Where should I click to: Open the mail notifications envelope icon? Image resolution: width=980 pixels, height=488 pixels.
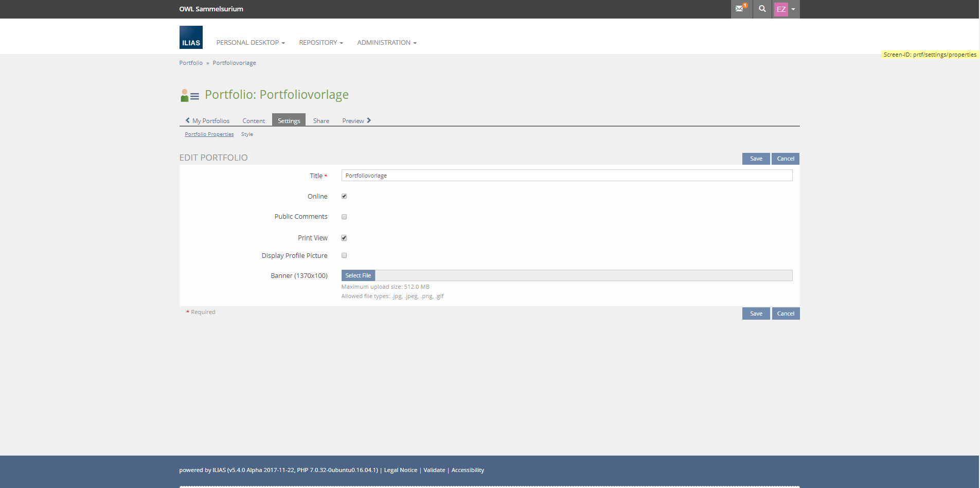tap(740, 9)
